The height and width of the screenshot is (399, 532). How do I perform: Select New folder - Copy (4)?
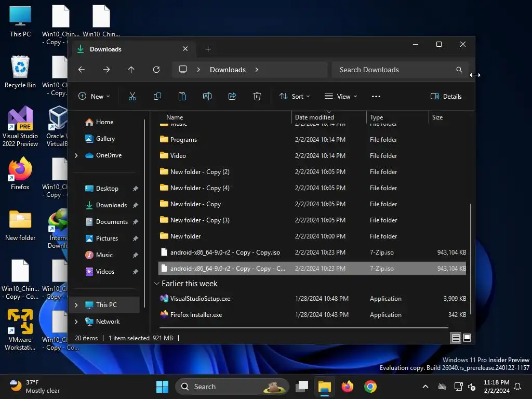(x=312, y=188)
